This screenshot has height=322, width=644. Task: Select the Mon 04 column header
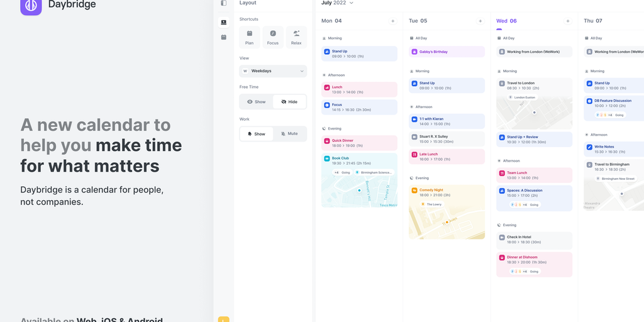331,21
